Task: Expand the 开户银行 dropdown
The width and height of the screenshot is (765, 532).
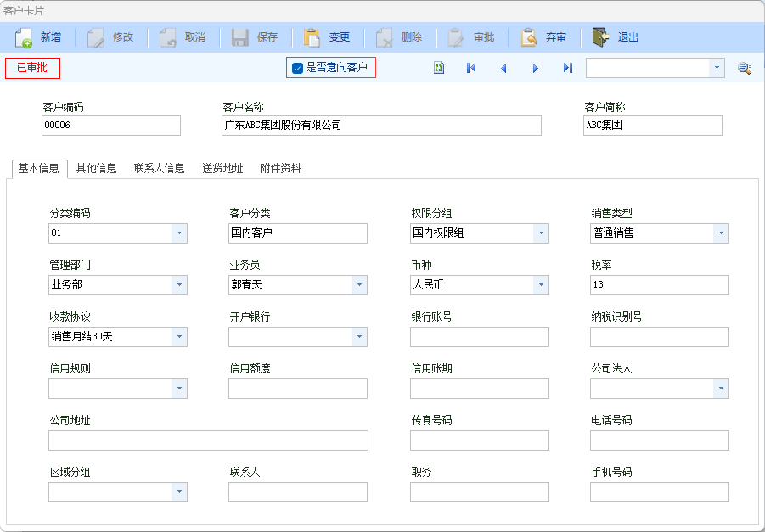Action: click(x=359, y=337)
